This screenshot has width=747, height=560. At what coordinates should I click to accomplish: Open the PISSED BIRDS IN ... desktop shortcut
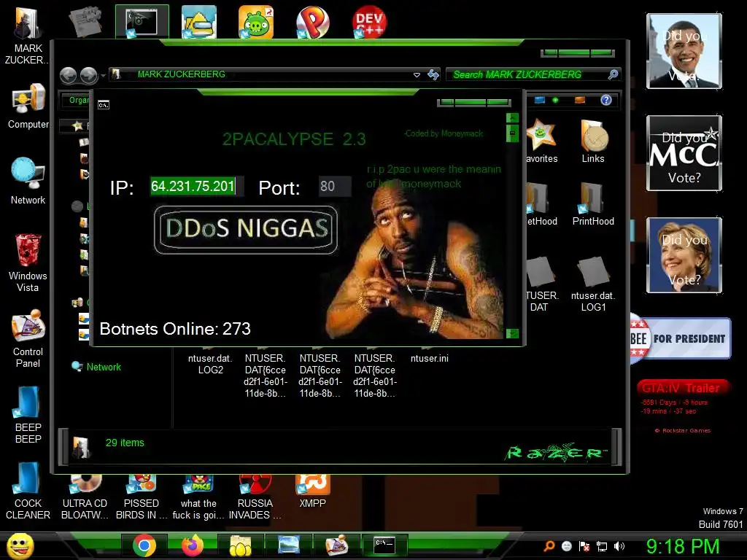pyautogui.click(x=142, y=497)
